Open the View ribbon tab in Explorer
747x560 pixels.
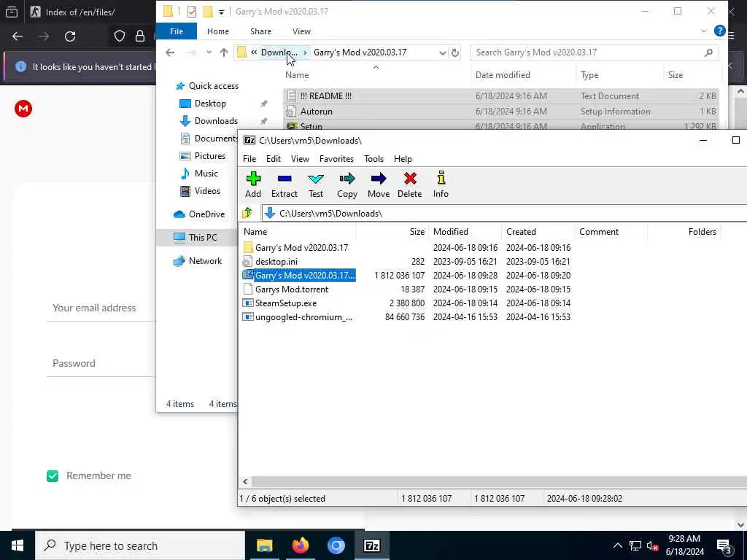tap(301, 31)
